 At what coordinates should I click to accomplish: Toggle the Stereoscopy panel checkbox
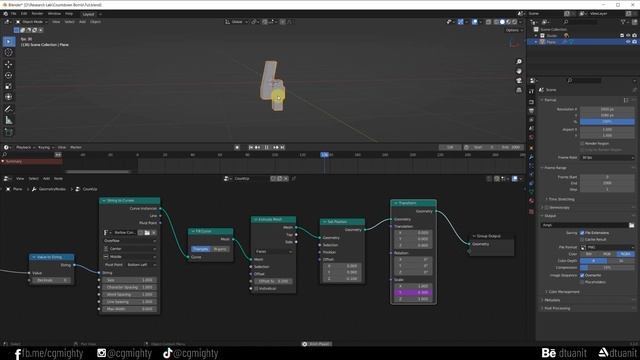click(x=547, y=207)
